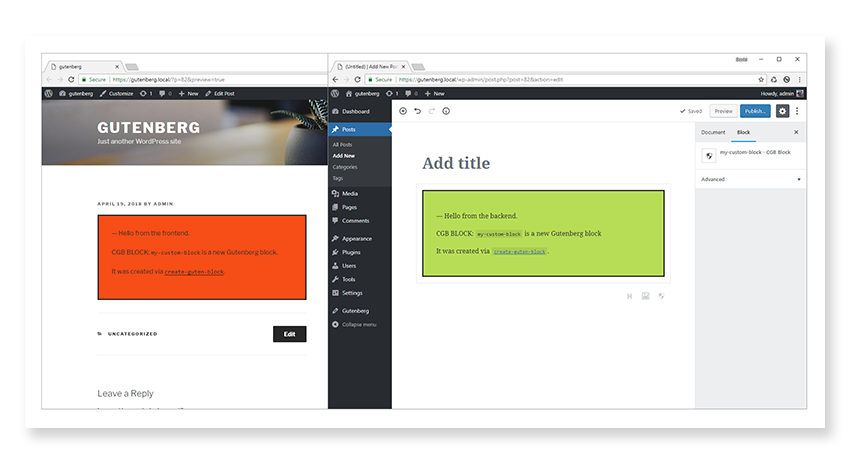
Task: Click the undo arrow in editor toolbar
Action: [x=417, y=111]
